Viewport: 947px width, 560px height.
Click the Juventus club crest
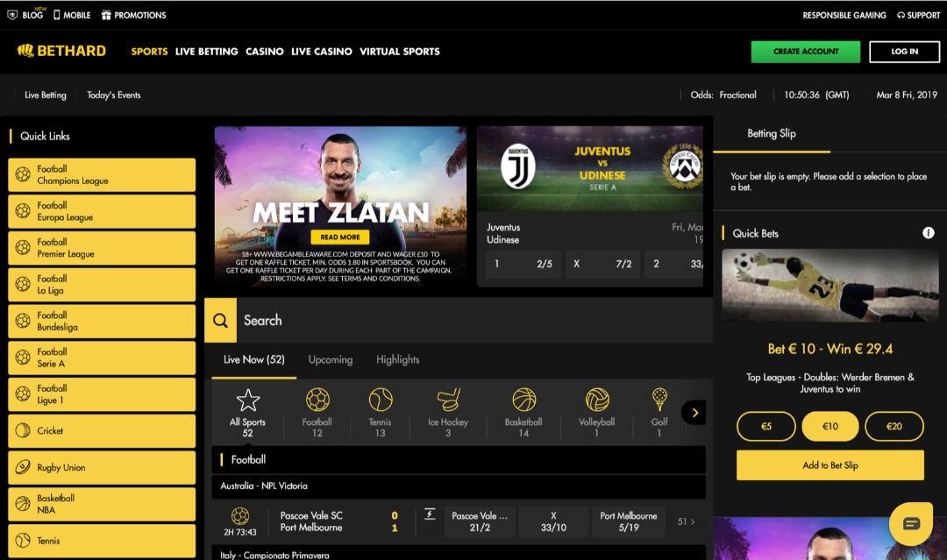point(518,167)
